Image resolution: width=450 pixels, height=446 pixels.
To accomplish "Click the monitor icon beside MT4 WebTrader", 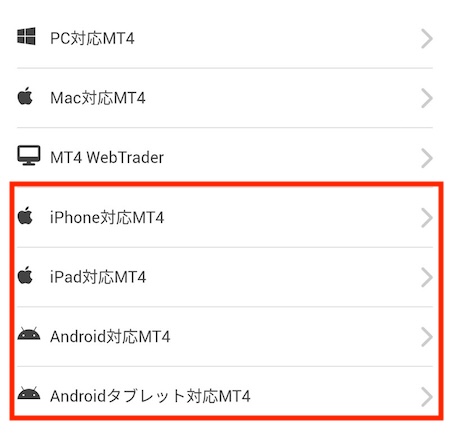I will click(x=29, y=155).
